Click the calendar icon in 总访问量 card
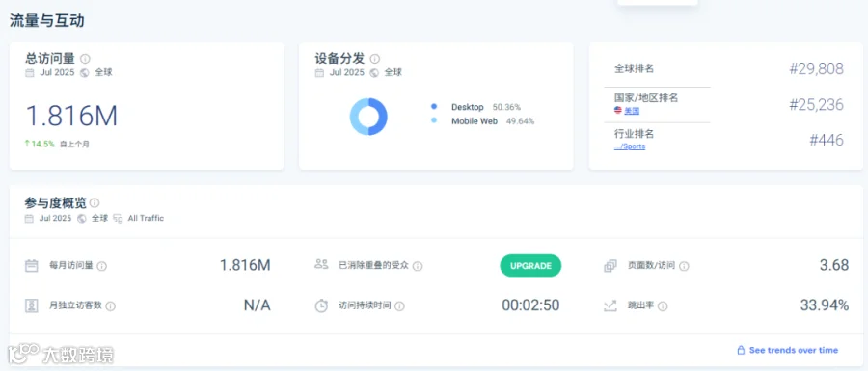868x371 pixels. pos(30,72)
